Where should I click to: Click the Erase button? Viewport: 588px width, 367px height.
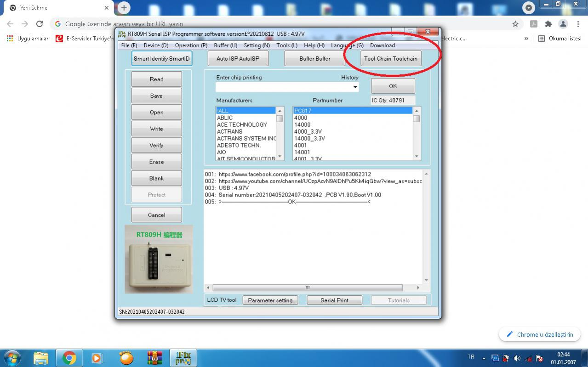(x=156, y=162)
